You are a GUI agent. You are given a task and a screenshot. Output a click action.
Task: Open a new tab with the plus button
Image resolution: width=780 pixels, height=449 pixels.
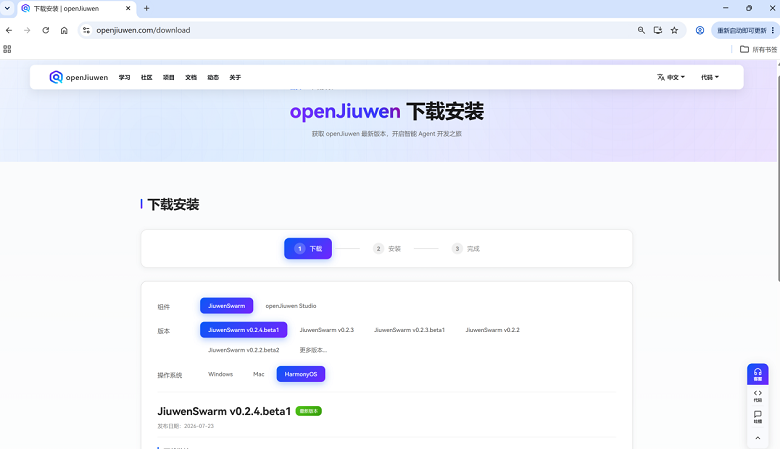[x=146, y=8]
